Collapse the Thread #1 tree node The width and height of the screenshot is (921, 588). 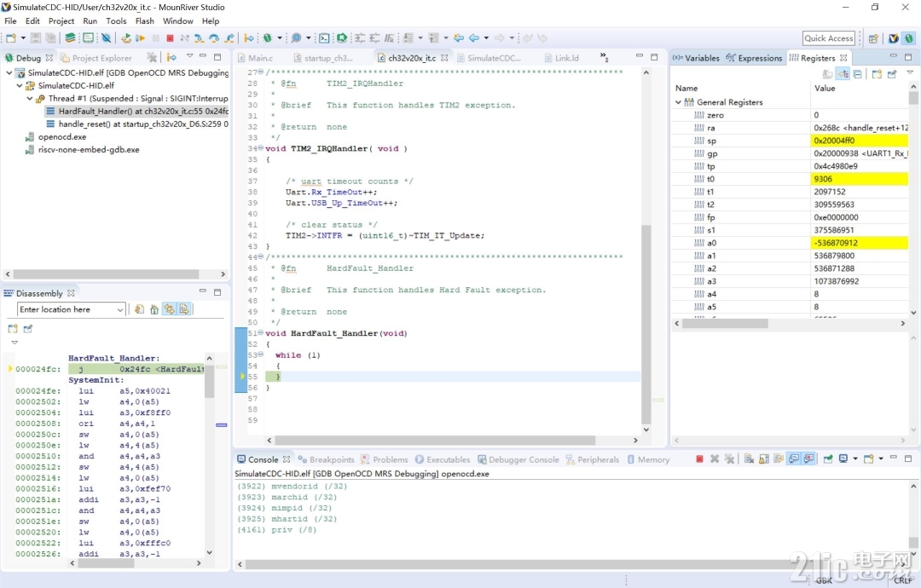click(29, 99)
